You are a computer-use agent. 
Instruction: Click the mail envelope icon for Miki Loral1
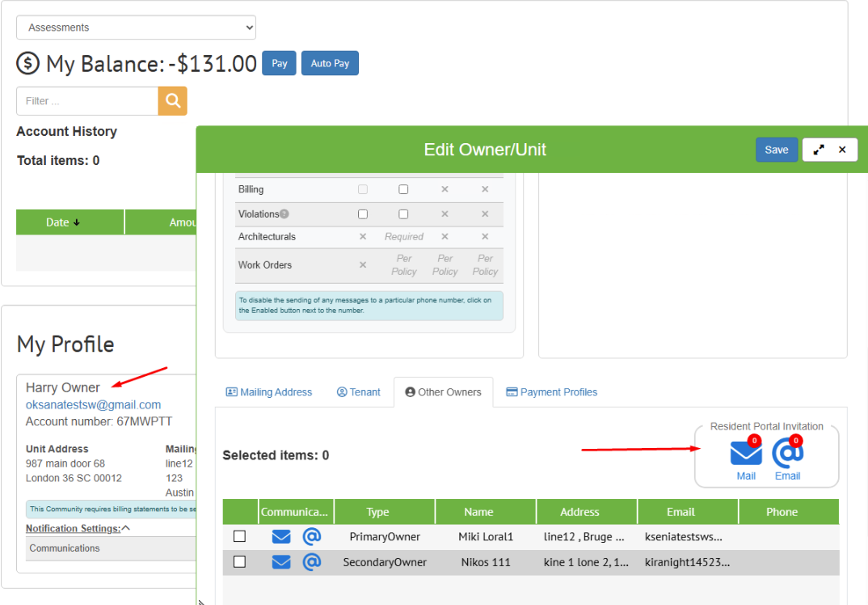281,537
